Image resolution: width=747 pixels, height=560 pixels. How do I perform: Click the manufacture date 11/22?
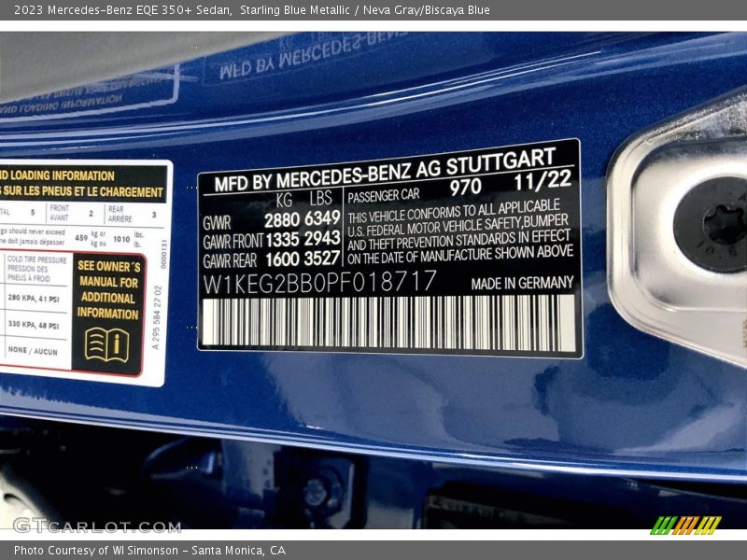click(543, 180)
